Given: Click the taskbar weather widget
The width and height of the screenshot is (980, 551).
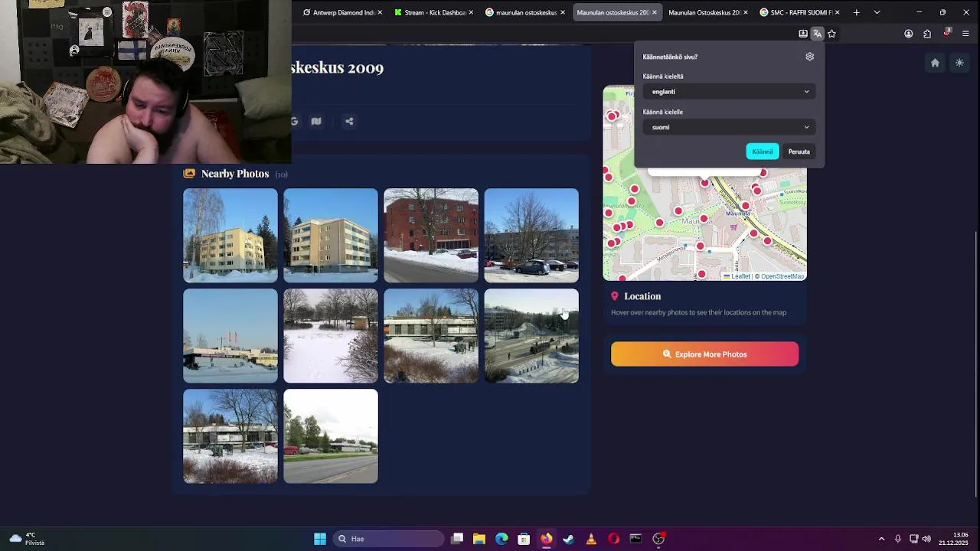Looking at the screenshot, I should [x=26, y=539].
